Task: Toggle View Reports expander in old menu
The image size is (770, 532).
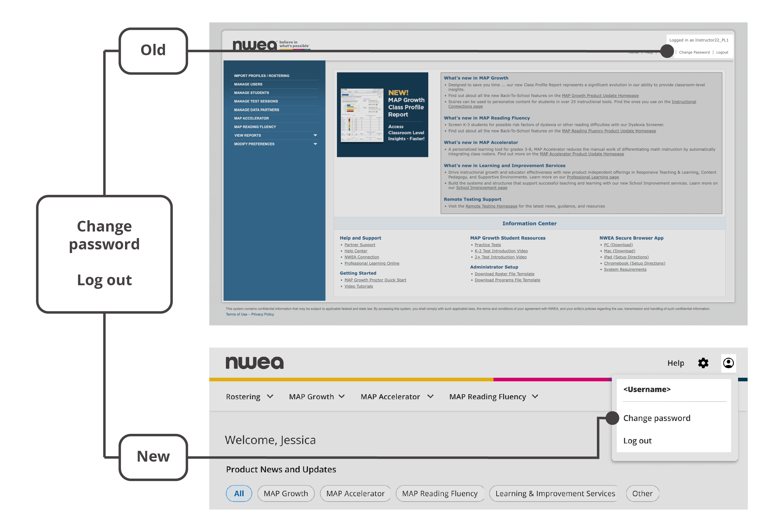Action: (315, 135)
